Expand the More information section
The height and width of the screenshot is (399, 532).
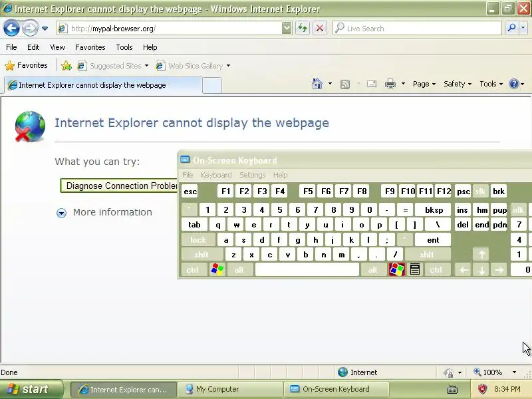click(104, 212)
